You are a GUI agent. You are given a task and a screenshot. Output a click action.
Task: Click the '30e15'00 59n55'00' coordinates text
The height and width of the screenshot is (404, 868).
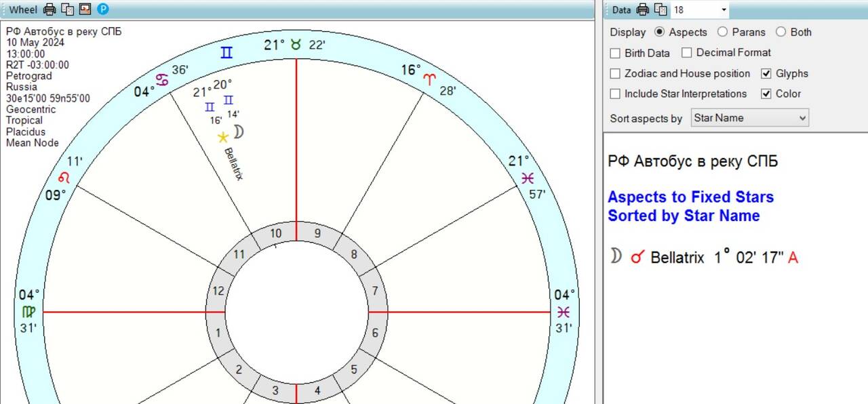click(48, 98)
